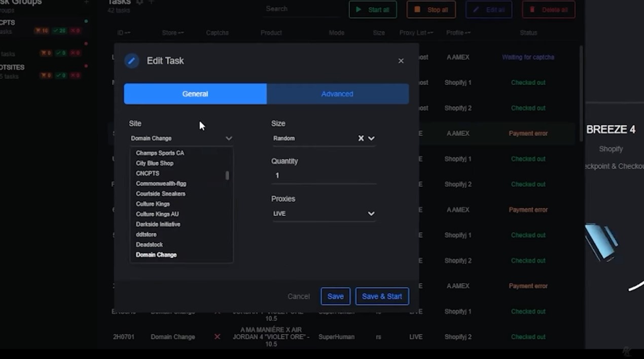Click the Save button
Image resolution: width=644 pixels, height=359 pixels.
[335, 297]
